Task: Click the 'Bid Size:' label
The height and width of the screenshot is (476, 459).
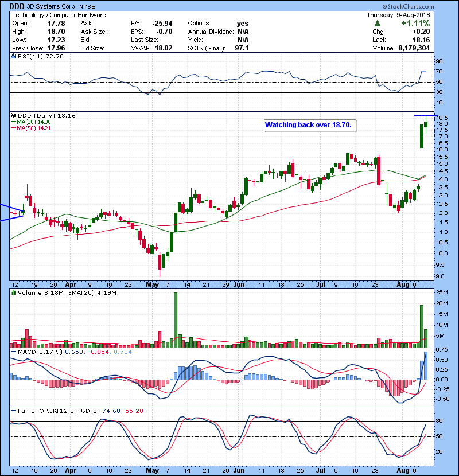Action: click(92, 48)
